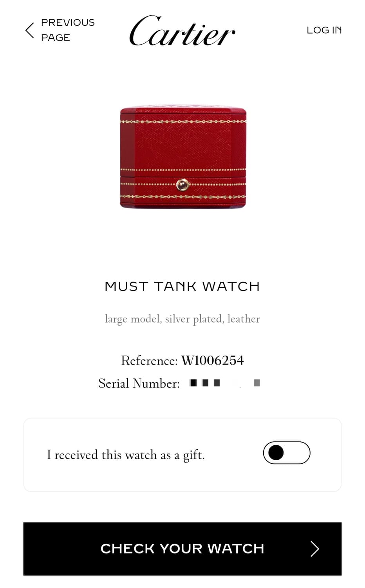Click the back chevron arrow icon

29,30
